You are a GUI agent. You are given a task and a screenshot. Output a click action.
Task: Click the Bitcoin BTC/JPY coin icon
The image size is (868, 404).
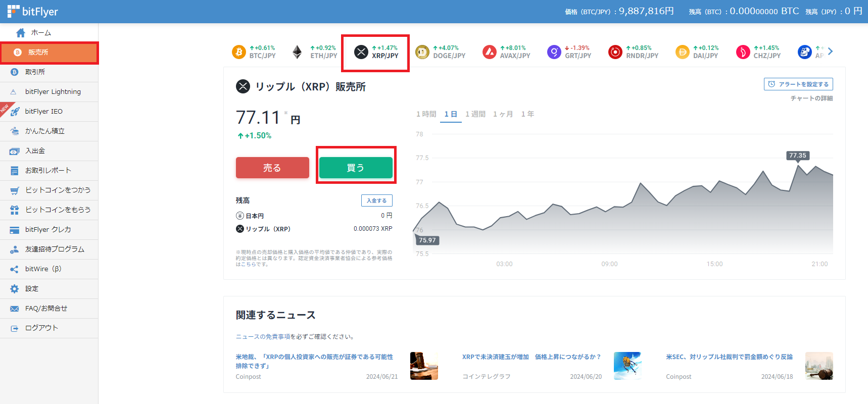239,52
